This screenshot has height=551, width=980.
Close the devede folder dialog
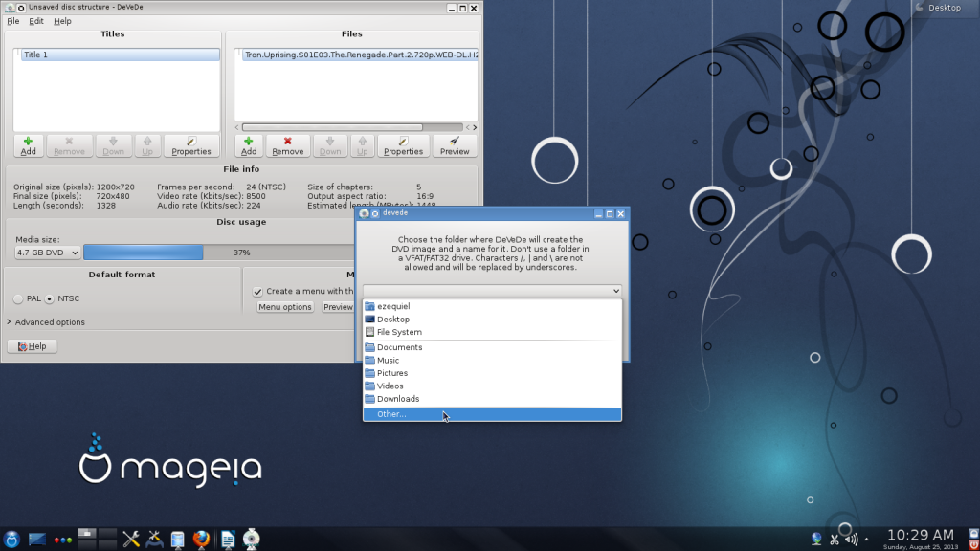click(x=620, y=213)
